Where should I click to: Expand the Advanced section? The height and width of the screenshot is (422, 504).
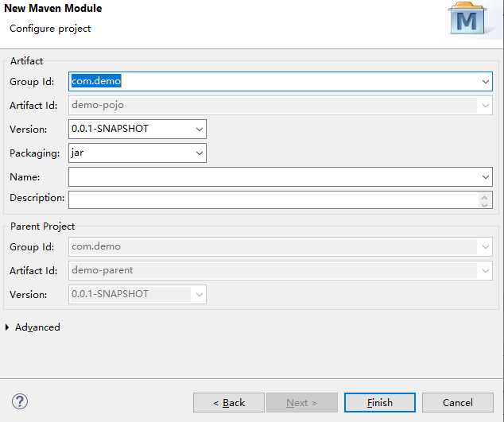click(9, 327)
